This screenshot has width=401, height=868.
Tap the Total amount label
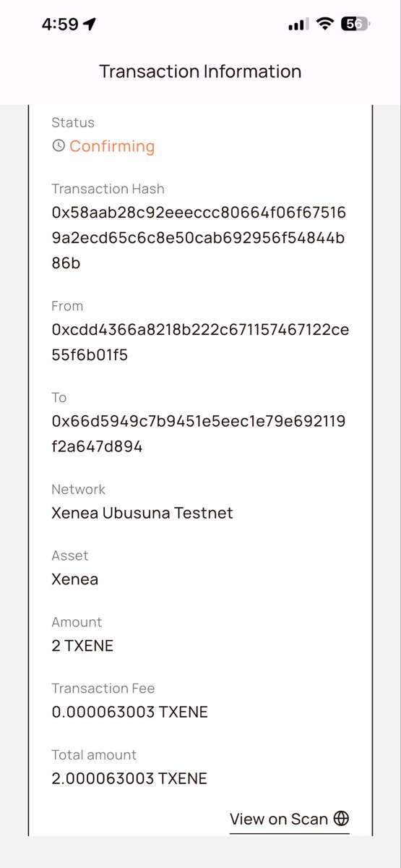(94, 754)
